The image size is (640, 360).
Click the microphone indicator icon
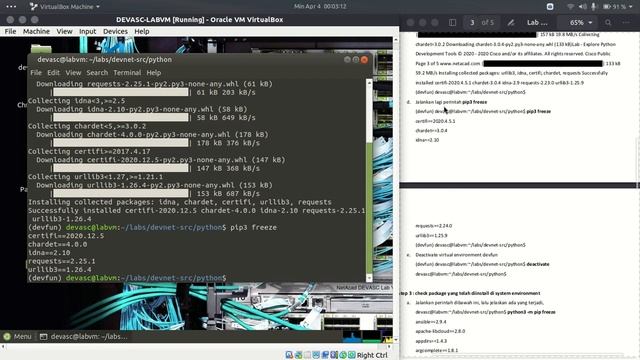pos(593,7)
